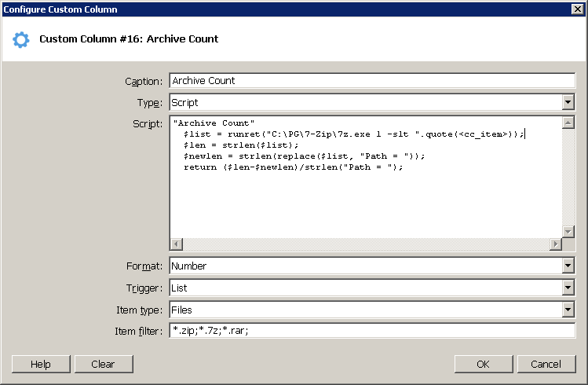Close the Configure Custom Column dialog
This screenshot has width=588, height=385.
coord(578,9)
